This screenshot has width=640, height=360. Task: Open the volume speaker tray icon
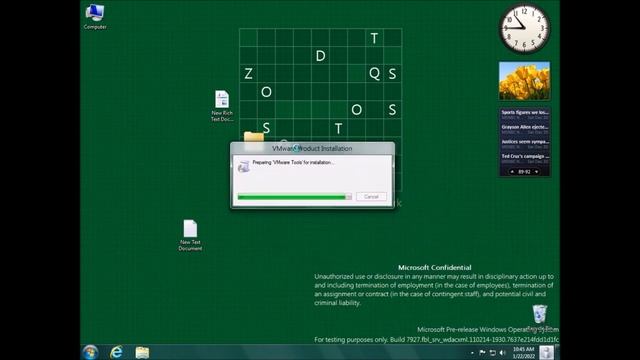click(x=502, y=352)
